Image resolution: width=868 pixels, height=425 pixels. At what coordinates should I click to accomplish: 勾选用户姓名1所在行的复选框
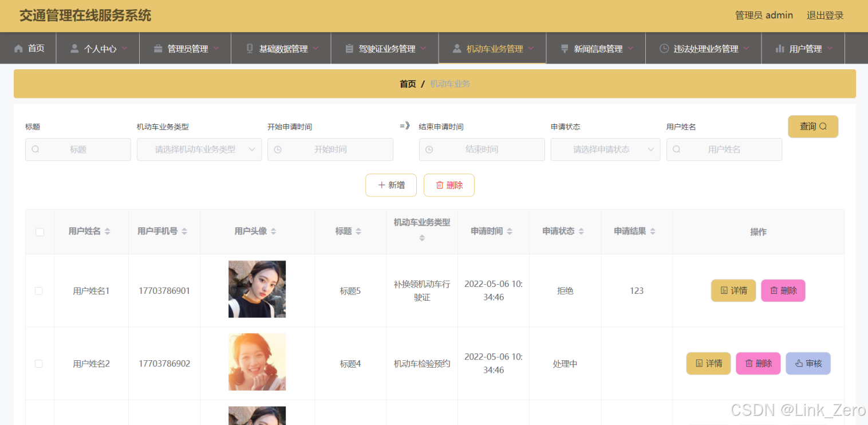point(39,290)
